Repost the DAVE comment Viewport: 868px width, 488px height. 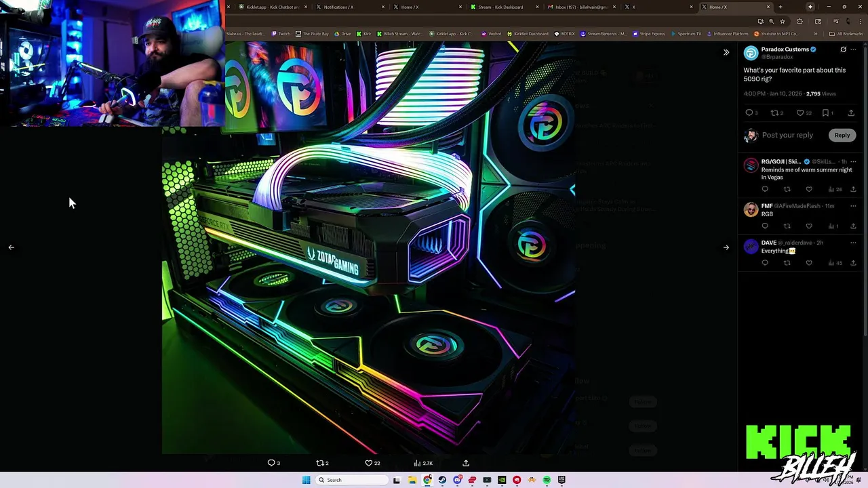click(x=787, y=263)
